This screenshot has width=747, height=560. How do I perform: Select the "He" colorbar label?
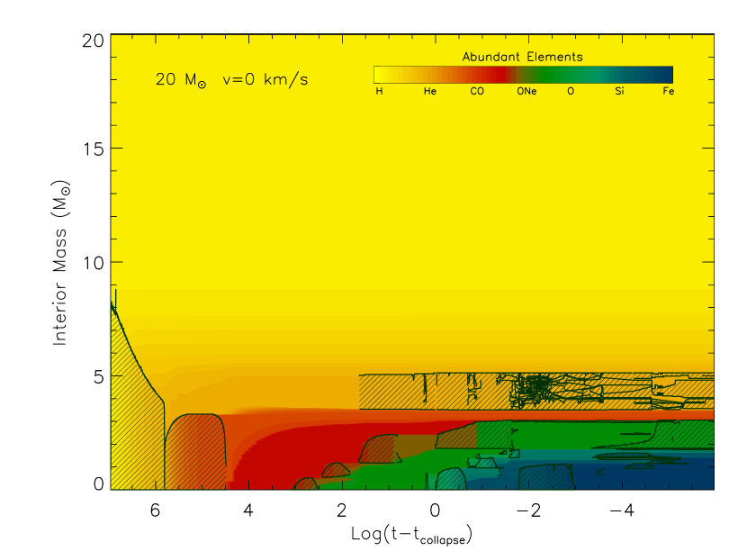[430, 92]
